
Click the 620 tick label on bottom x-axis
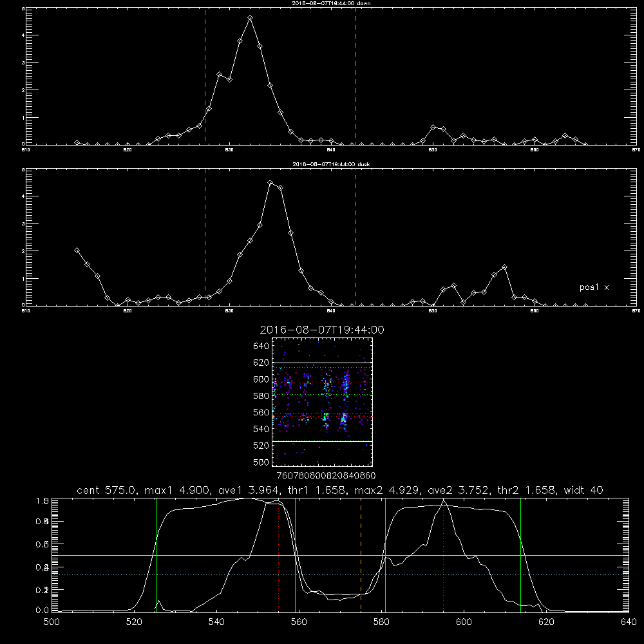point(546,622)
